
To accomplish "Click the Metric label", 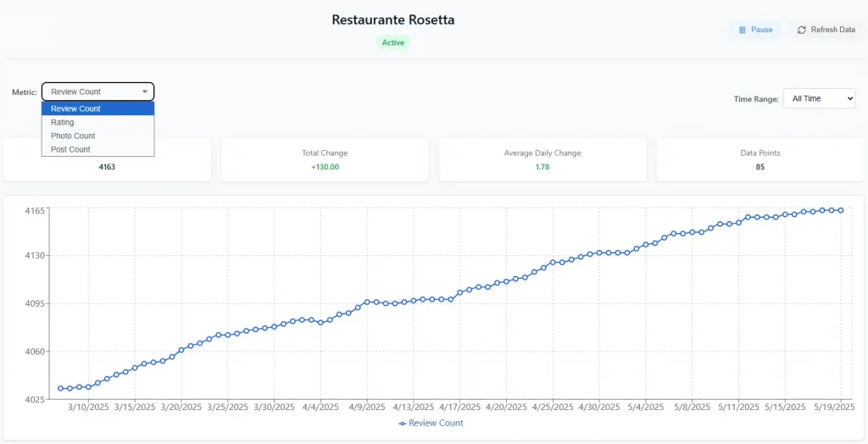I will point(25,92).
